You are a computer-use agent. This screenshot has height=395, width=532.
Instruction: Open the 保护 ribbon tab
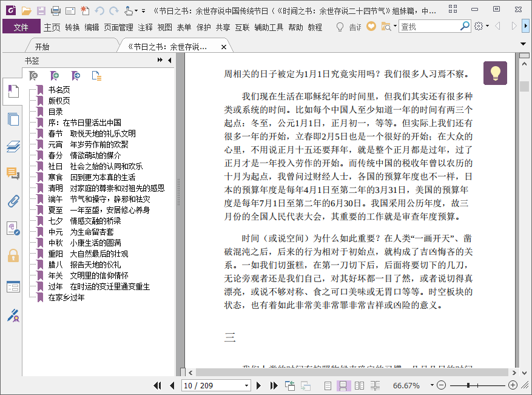click(x=204, y=27)
